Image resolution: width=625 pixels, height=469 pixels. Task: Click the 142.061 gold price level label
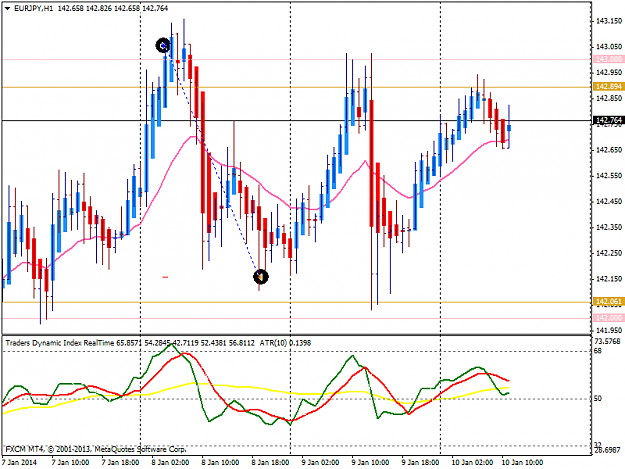[x=608, y=302]
